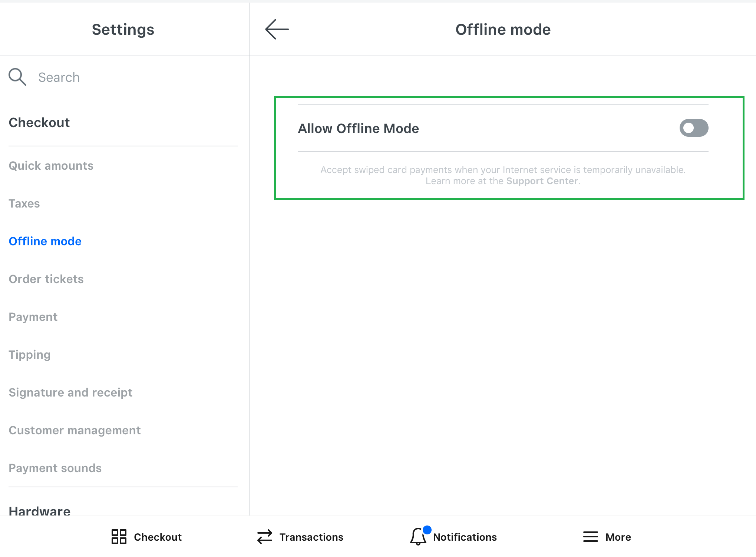Open Payment sounds settings
The image size is (756, 557).
tap(55, 468)
